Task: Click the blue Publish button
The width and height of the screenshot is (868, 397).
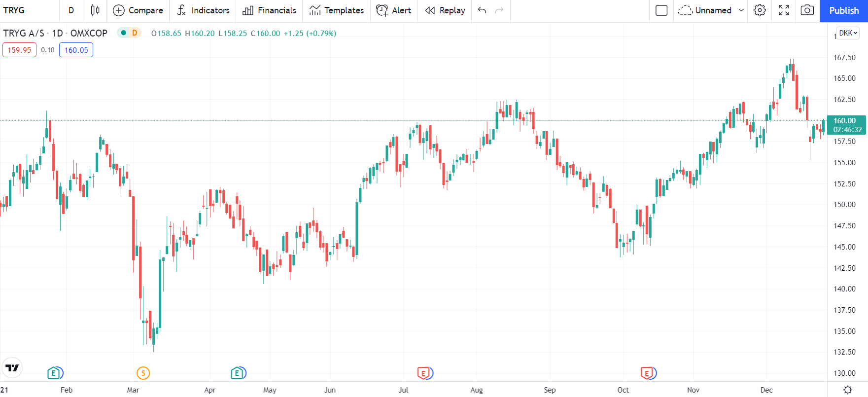Action: pyautogui.click(x=843, y=10)
